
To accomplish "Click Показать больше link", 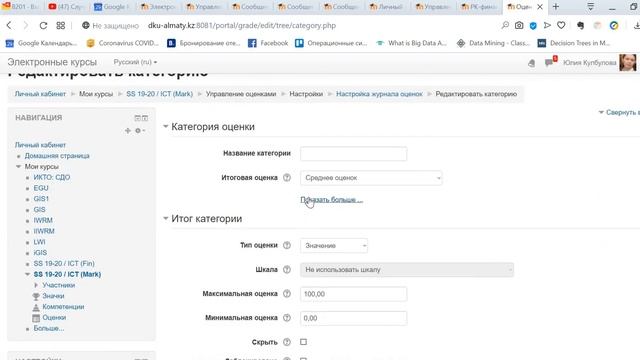I will point(331,200).
